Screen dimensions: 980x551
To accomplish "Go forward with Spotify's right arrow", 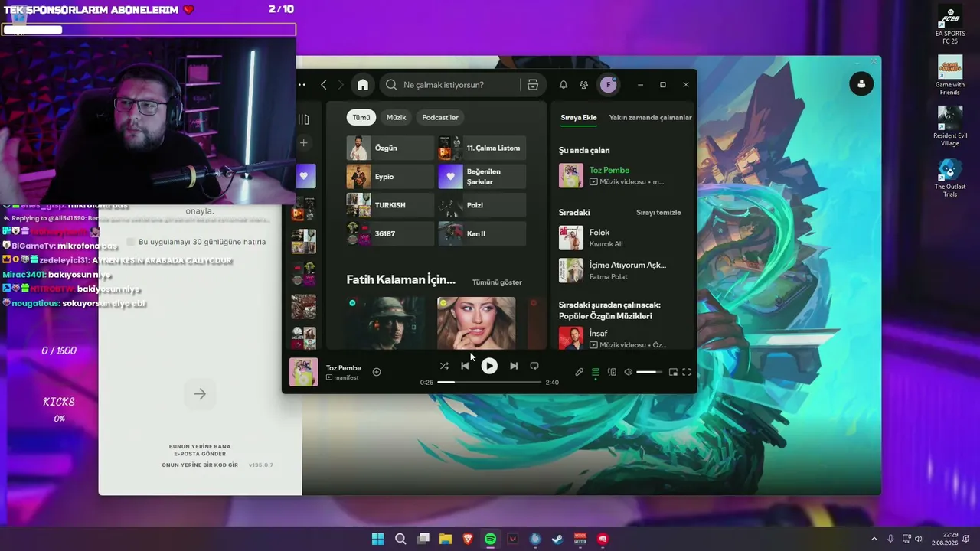I will coord(341,85).
